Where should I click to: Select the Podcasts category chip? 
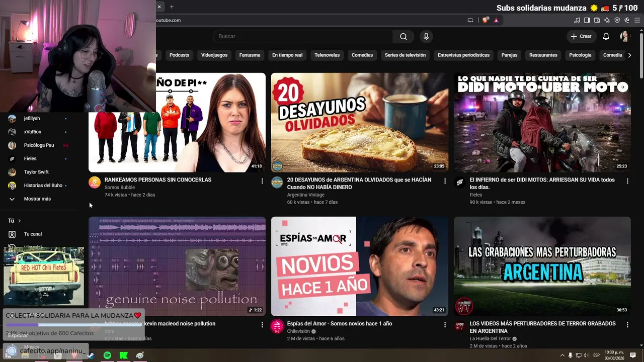179,55
